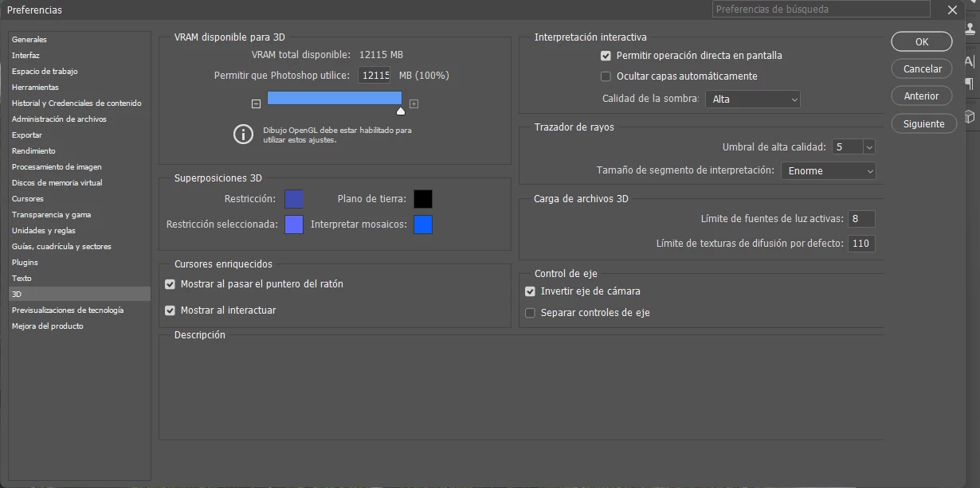Click the Cancelar button
This screenshot has height=488, width=980.
click(922, 69)
